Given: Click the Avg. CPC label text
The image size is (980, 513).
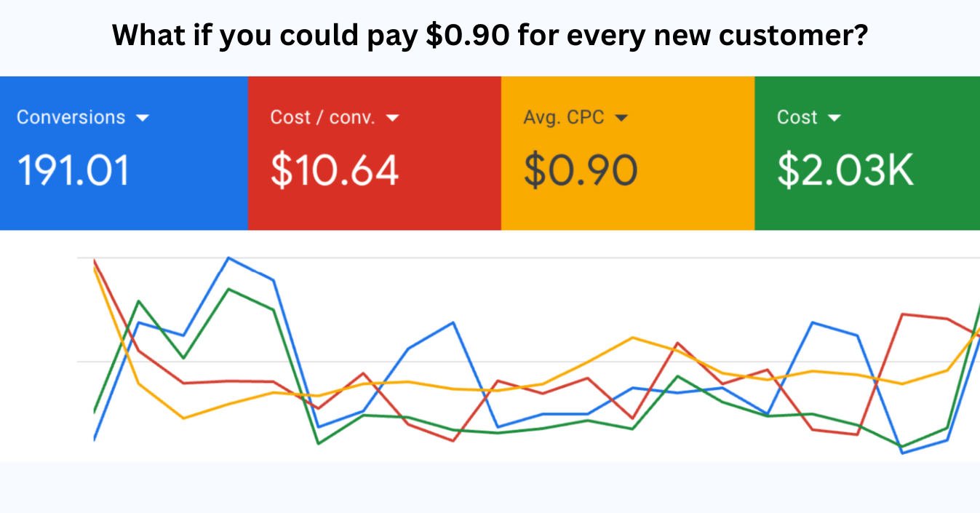Looking at the screenshot, I should (564, 117).
